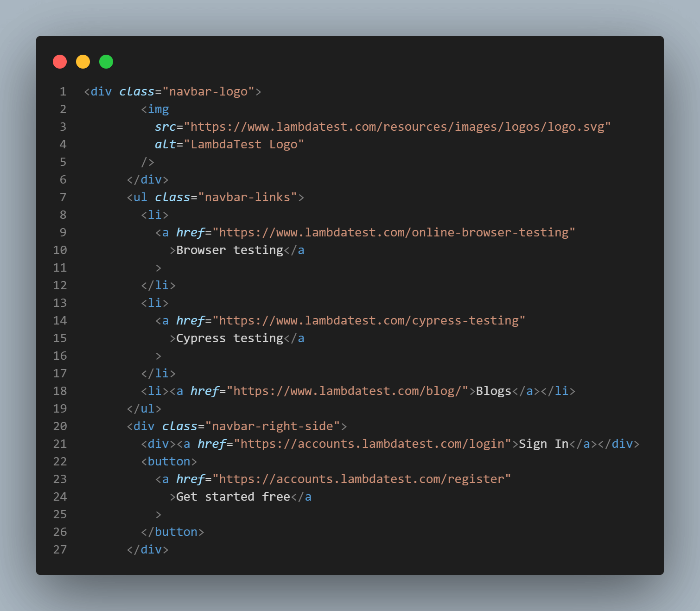The width and height of the screenshot is (700, 611).
Task: Click the opening <button> tag
Action: click(x=169, y=462)
